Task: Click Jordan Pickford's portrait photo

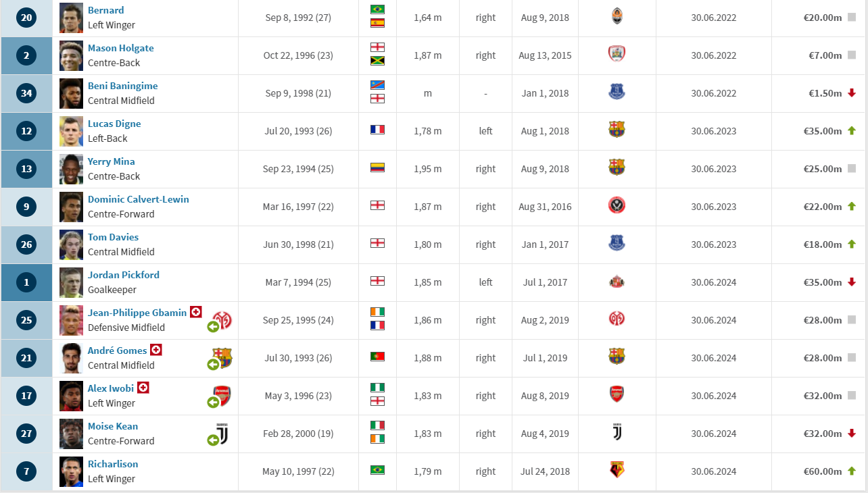Action: click(71, 282)
